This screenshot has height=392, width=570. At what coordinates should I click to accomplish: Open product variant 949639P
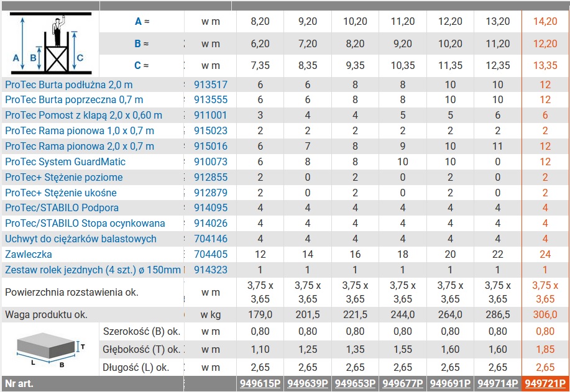pos(308,384)
